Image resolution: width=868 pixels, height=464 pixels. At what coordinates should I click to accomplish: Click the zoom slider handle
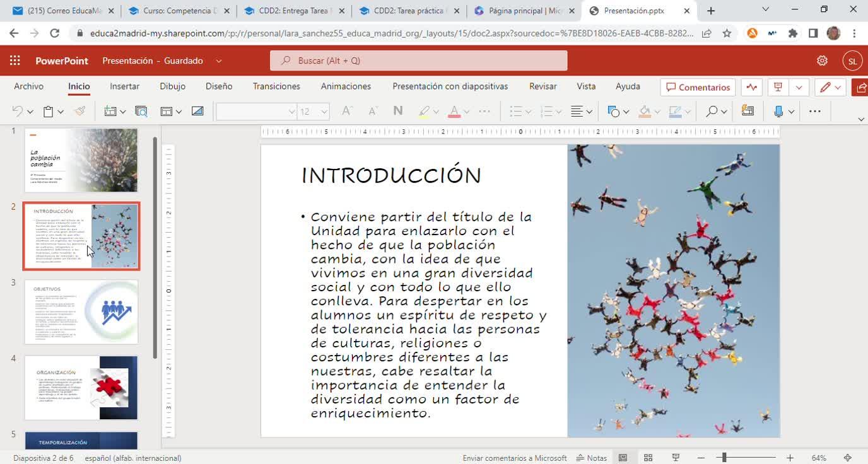coord(724,458)
